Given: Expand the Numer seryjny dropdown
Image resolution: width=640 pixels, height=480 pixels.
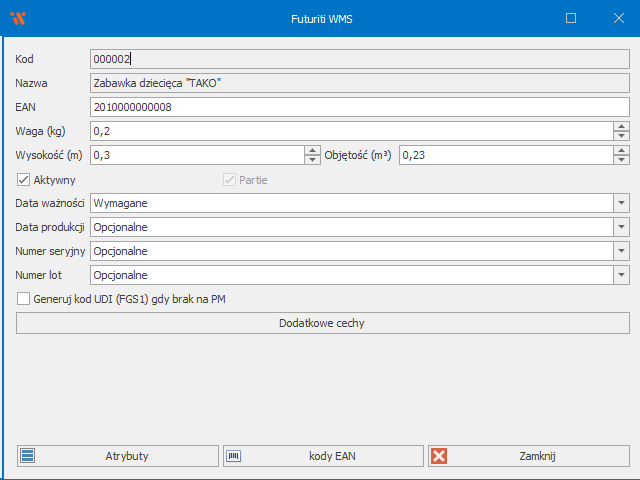Looking at the screenshot, I should [x=621, y=251].
